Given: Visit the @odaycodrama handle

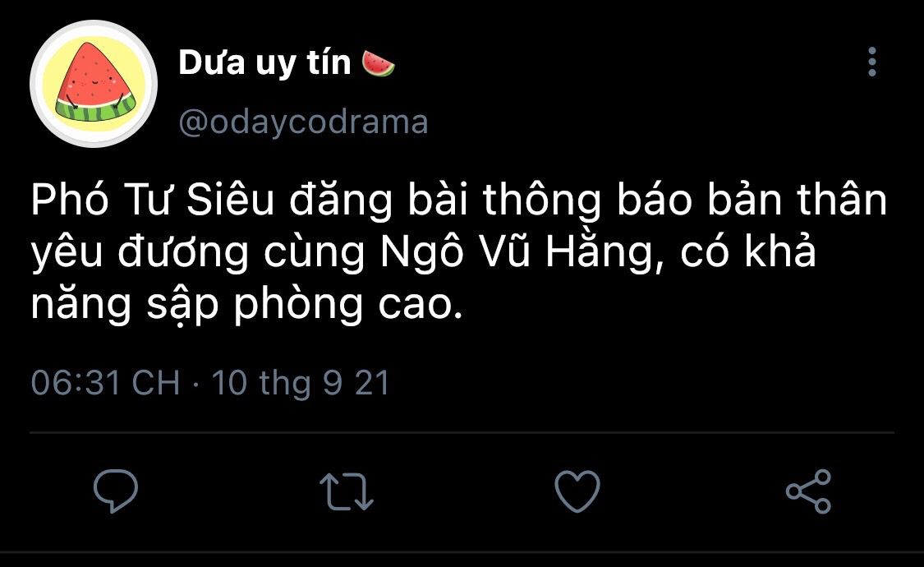Looking at the screenshot, I should click(x=303, y=122).
